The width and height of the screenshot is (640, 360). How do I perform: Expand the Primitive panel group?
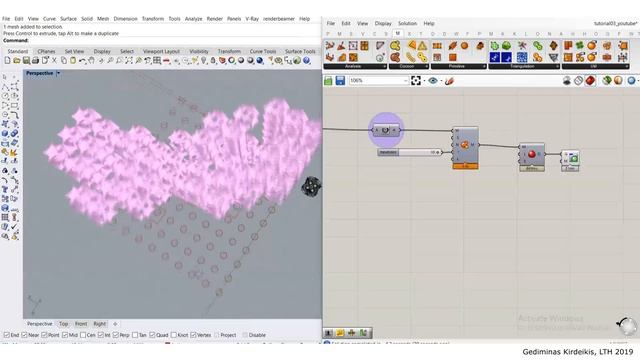458,66
